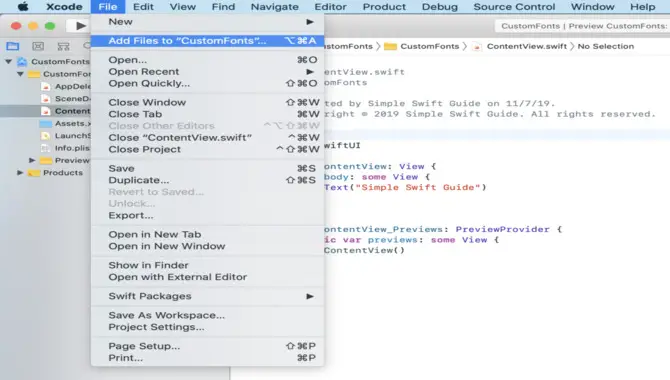Click ContentView.swift in the breadcrumb bar
The width and height of the screenshot is (670, 380).
[527, 47]
